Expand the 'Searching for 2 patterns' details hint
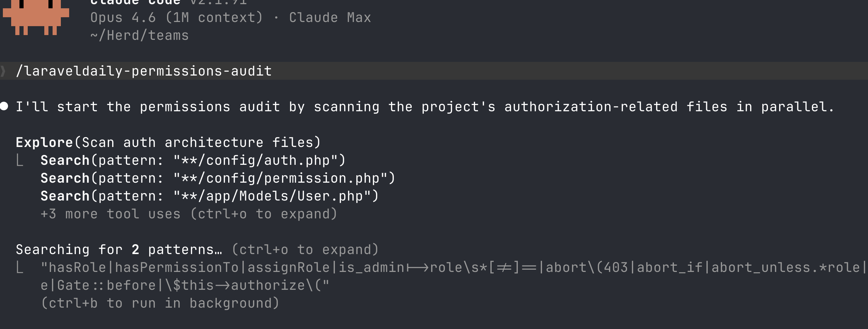 (305, 250)
